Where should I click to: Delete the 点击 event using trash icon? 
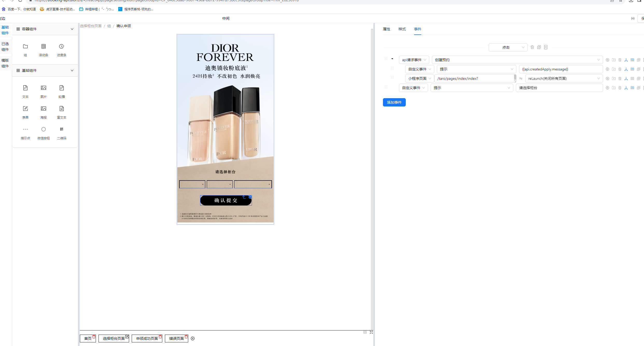532,47
